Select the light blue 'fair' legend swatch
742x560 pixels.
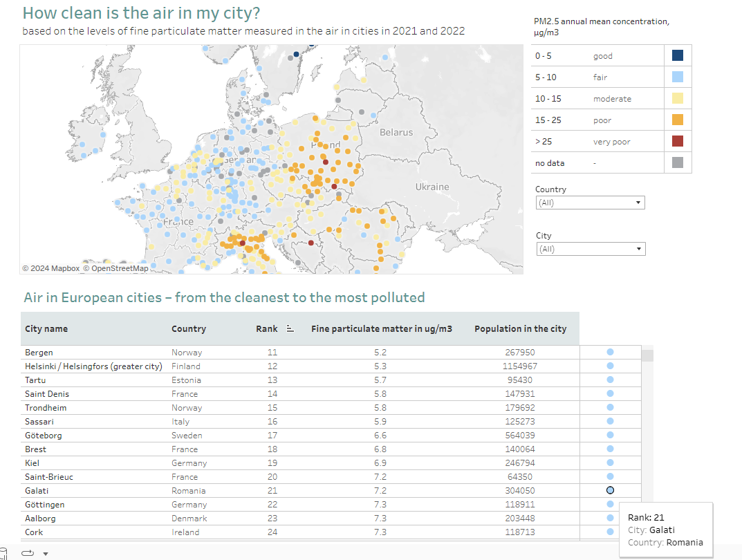[678, 77]
